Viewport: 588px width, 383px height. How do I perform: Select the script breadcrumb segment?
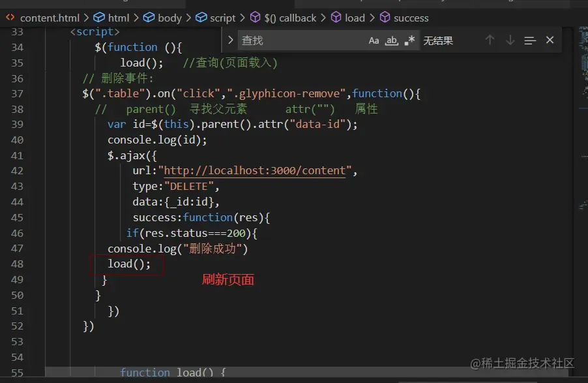pyautogui.click(x=222, y=18)
